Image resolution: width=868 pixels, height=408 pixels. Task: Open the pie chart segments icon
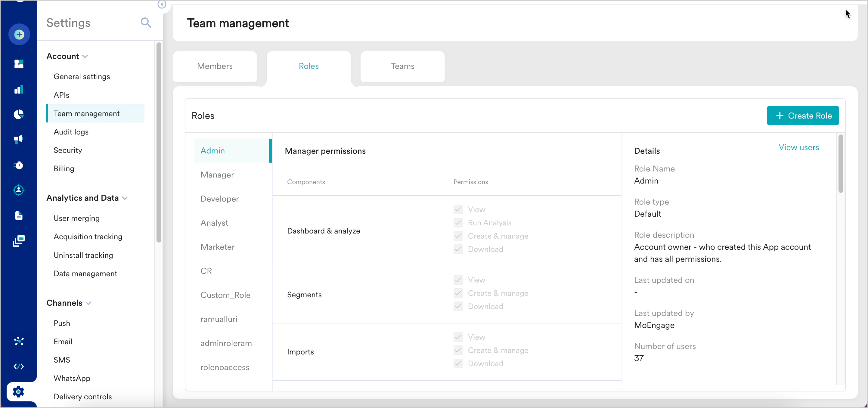tap(19, 115)
